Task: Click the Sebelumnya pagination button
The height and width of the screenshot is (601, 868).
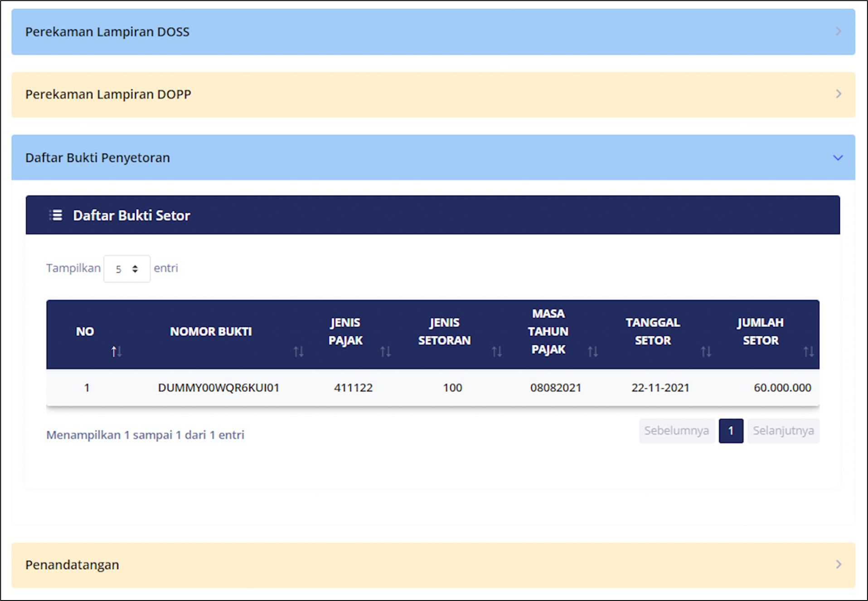Action: click(676, 431)
